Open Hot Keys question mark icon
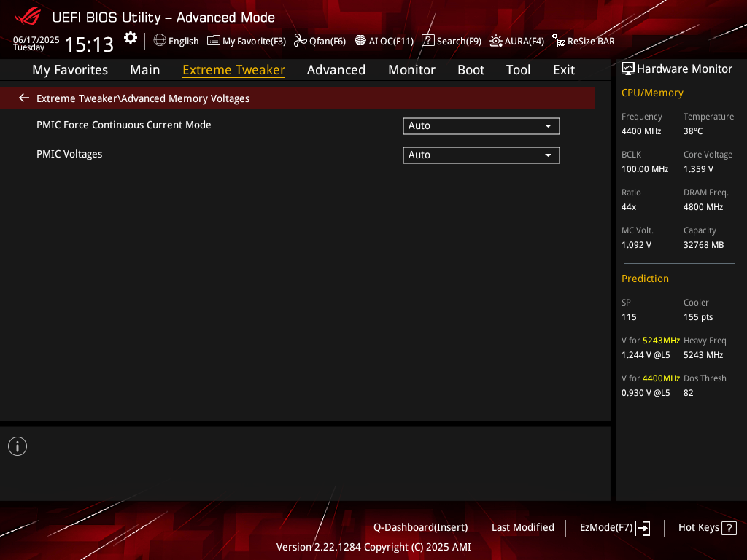This screenshot has width=747, height=560. [x=729, y=528]
